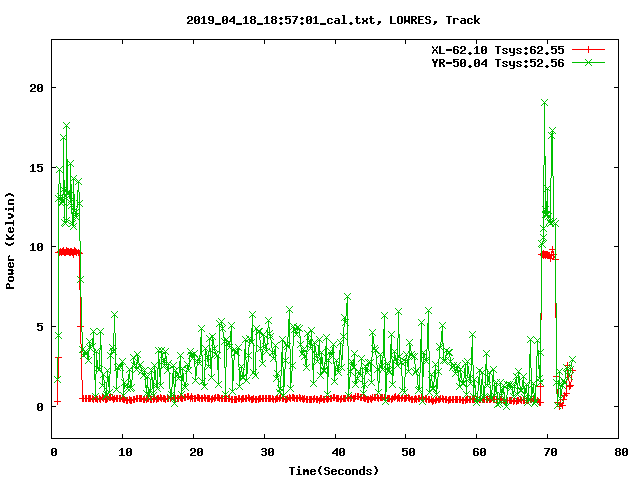This screenshot has height=480, width=640.
Task: Click the green peak near 42 seconds
Action: click(x=347, y=297)
